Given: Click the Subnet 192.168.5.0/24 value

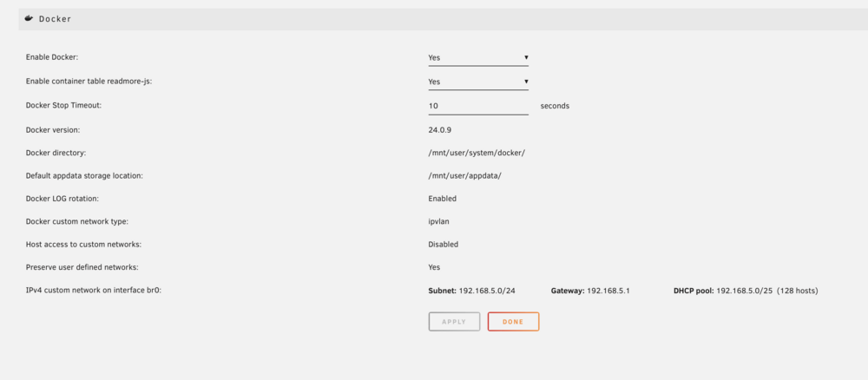Looking at the screenshot, I should click(x=487, y=291).
